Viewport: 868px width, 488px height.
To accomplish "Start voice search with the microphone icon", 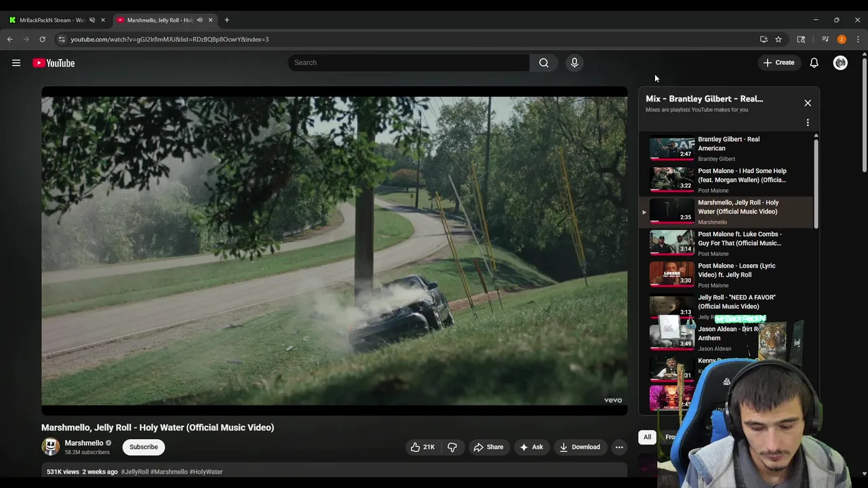I will point(574,62).
